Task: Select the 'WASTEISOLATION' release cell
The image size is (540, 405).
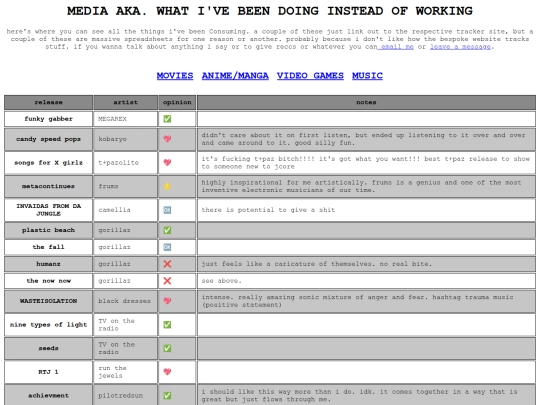Action: tap(49, 301)
